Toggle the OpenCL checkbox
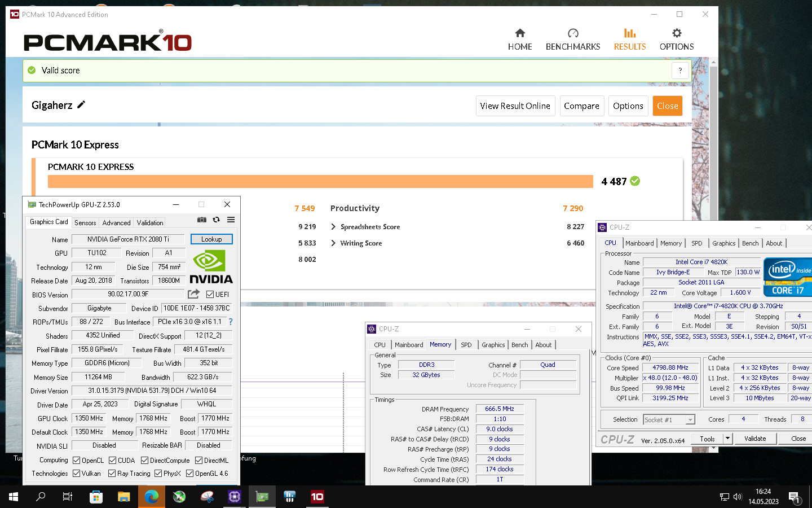 [77, 461]
